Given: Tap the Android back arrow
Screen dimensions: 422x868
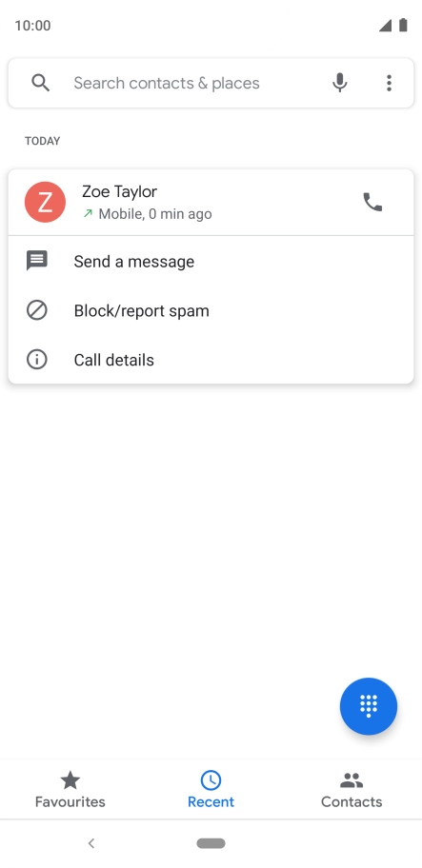Looking at the screenshot, I should click(91, 843).
